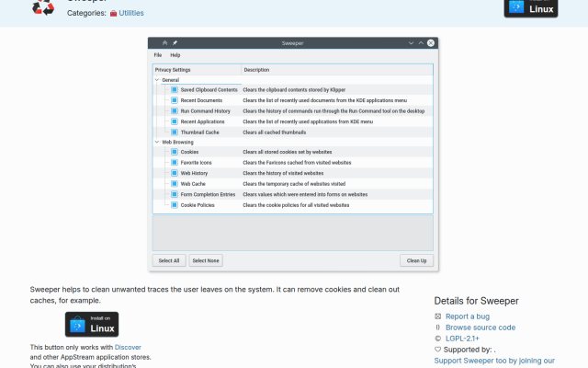Uncheck the Cookies checkbox

coord(175,152)
